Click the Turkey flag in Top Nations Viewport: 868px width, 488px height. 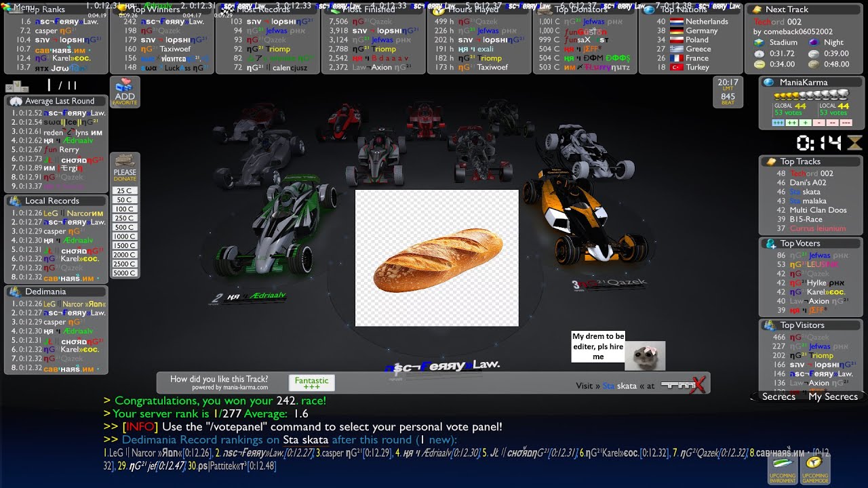677,67
